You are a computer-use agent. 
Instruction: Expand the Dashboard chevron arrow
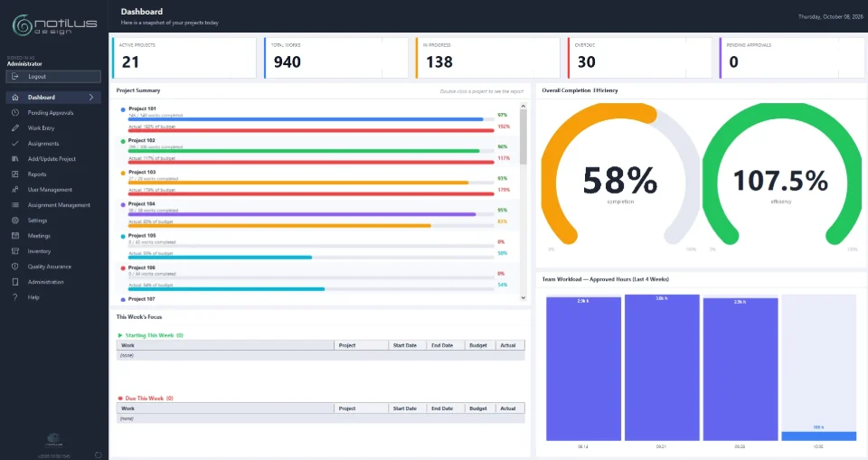[x=91, y=97]
